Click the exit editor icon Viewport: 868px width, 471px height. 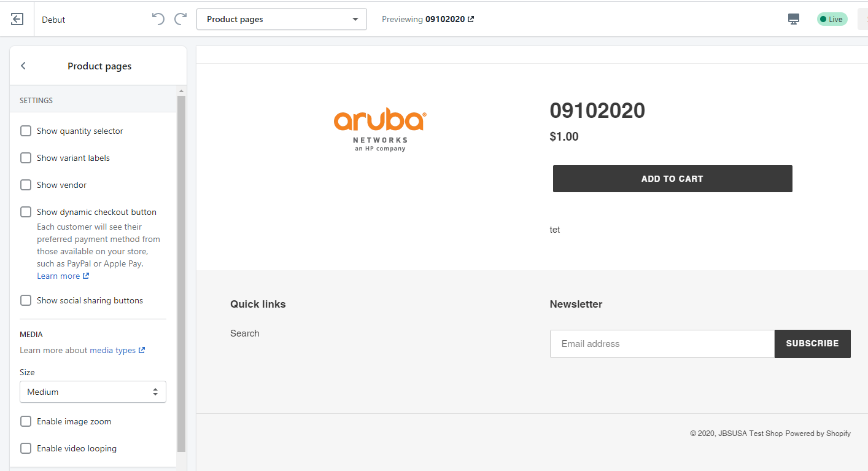coord(17,19)
